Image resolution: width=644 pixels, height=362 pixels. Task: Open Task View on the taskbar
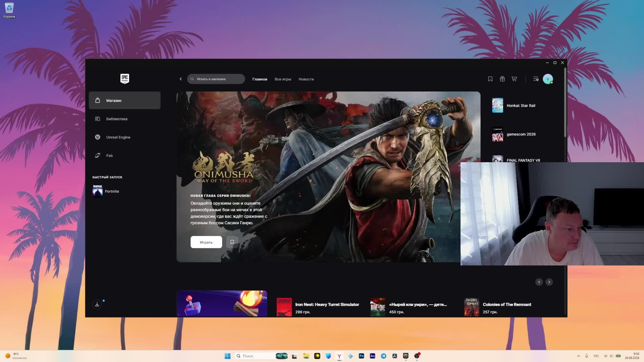tap(294, 356)
